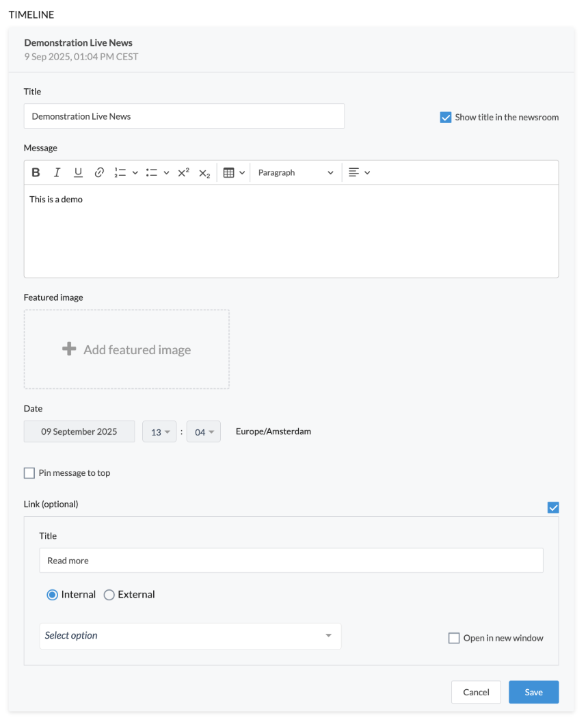Image resolution: width=588 pixels, height=722 pixels.
Task: Check Open in new window
Action: pyautogui.click(x=454, y=638)
